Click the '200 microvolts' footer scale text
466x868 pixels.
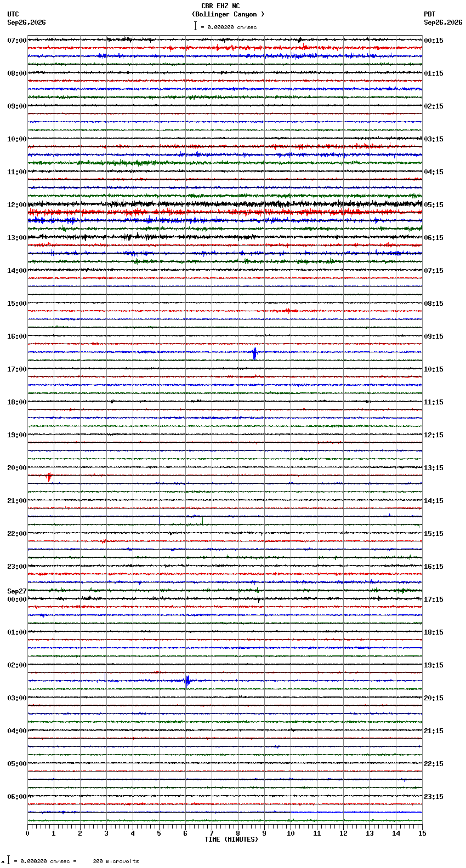[116, 861]
